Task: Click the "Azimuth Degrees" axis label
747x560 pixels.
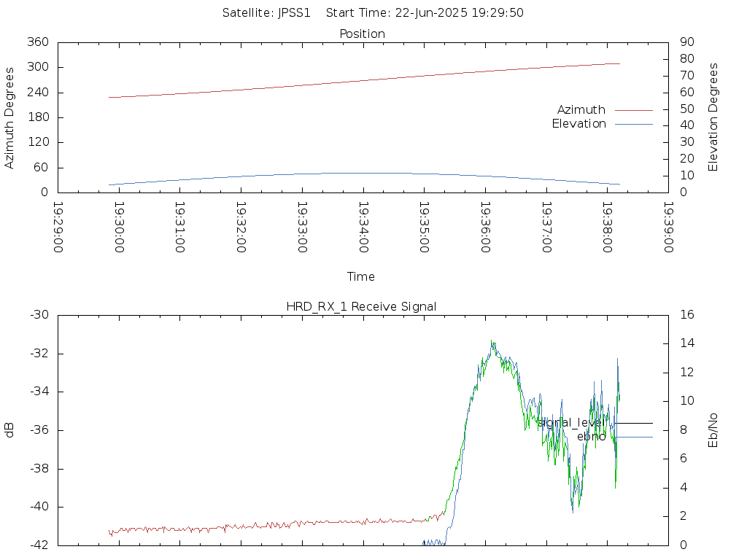Action: tap(9, 117)
